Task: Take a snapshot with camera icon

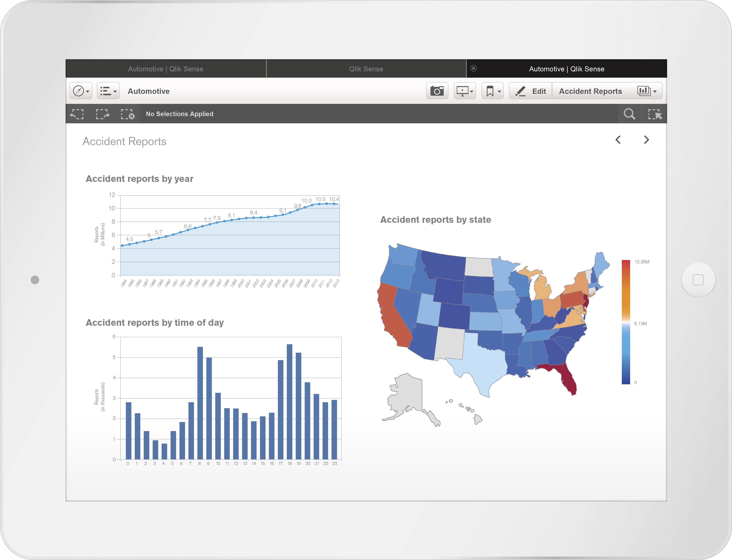Action: point(437,91)
